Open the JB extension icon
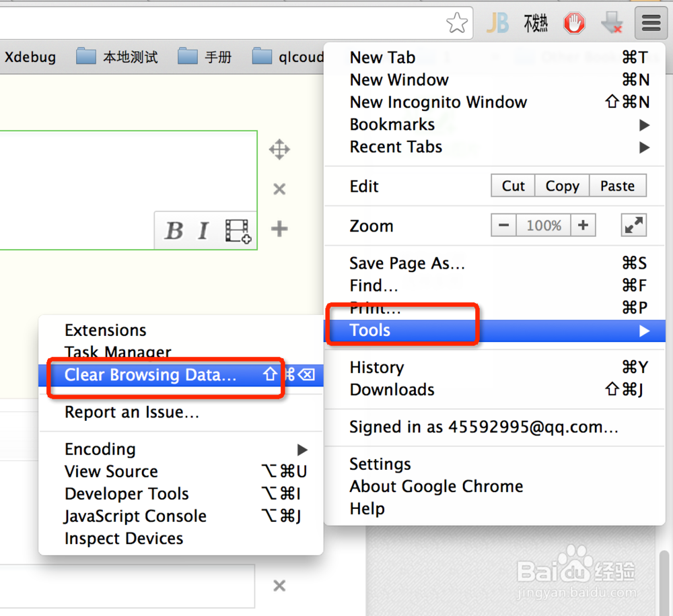This screenshot has width=673, height=616. pos(497,23)
